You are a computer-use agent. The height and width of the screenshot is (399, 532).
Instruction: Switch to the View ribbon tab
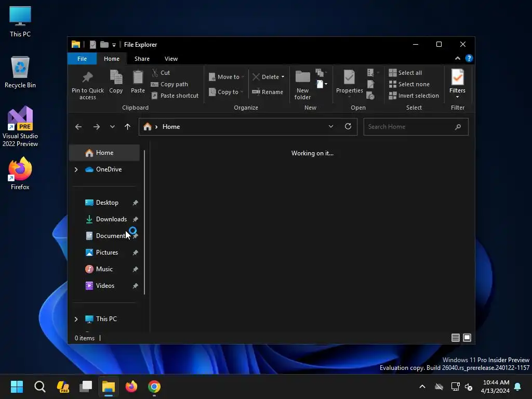click(171, 59)
